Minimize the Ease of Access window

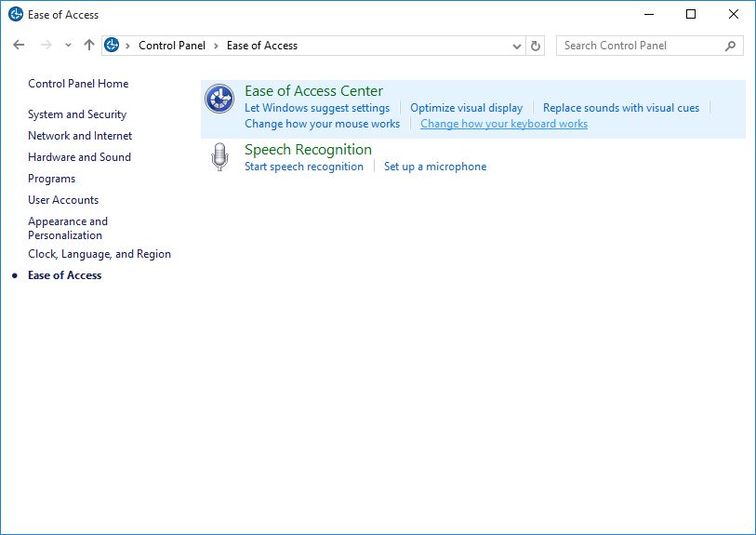pos(649,14)
